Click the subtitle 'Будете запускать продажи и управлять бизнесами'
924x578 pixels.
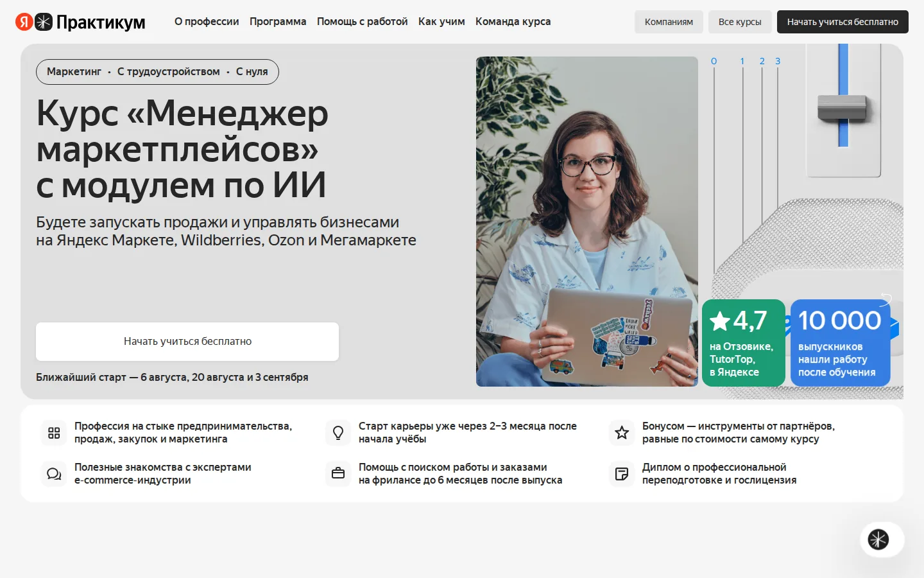(218, 222)
